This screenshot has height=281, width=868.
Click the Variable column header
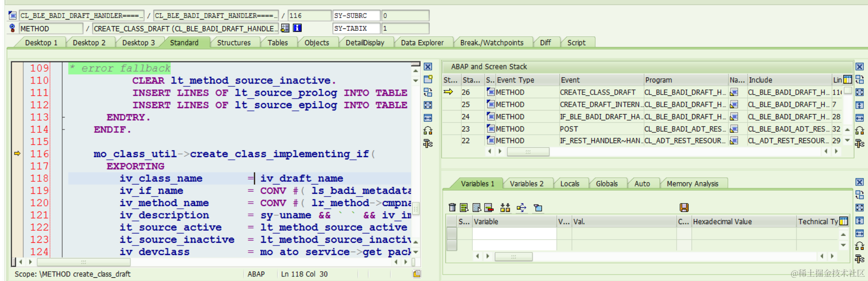(514, 221)
